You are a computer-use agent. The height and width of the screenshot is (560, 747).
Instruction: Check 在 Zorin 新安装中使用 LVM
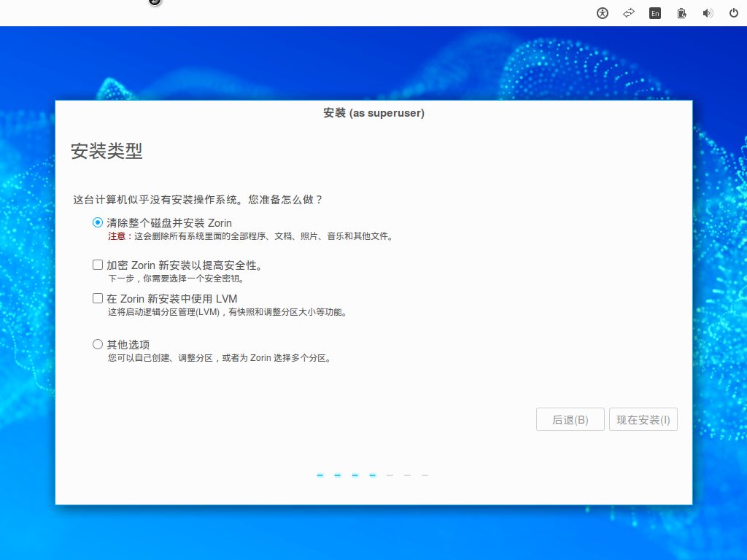coord(97,297)
